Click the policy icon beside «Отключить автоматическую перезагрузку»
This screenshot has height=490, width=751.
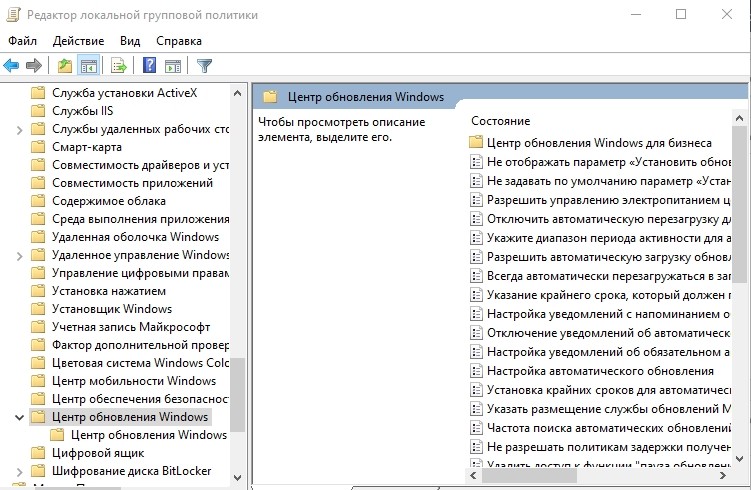476,219
